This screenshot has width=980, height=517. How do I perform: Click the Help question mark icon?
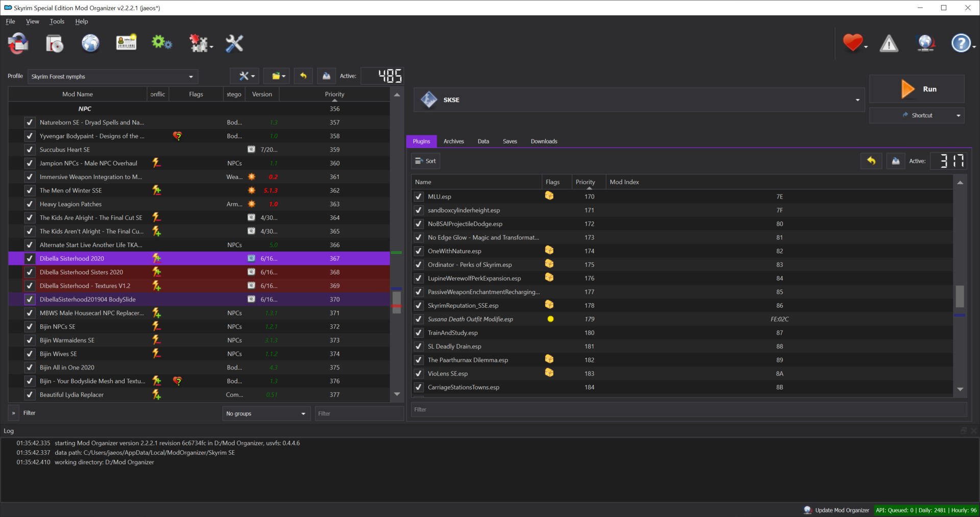pos(961,43)
